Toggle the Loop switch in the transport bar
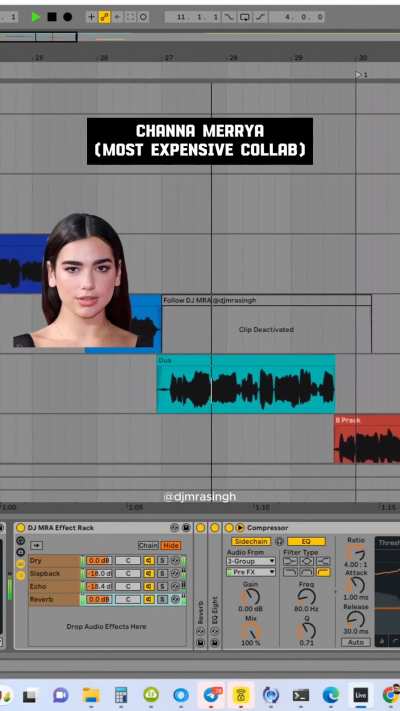This screenshot has height=711, width=400. coord(244,17)
